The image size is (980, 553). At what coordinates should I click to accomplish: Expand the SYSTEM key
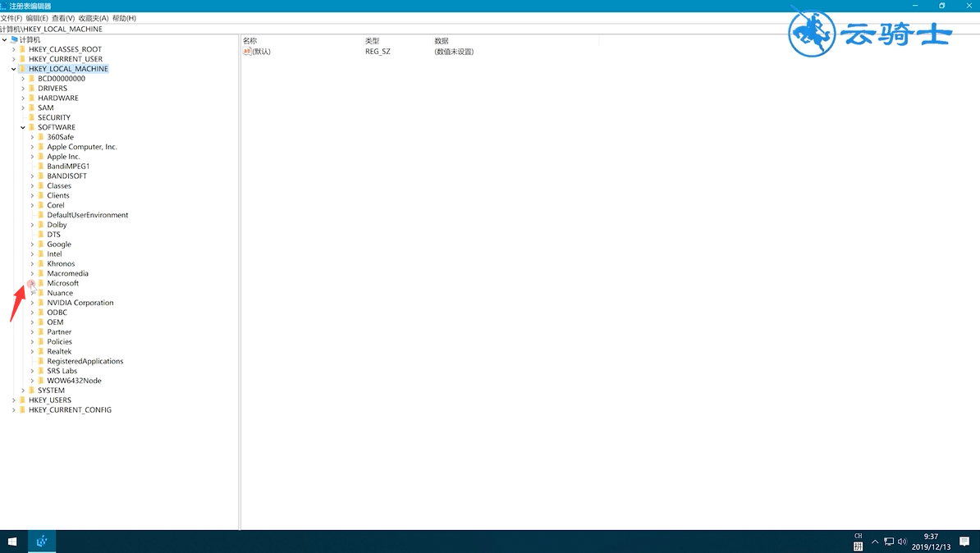pyautogui.click(x=23, y=391)
